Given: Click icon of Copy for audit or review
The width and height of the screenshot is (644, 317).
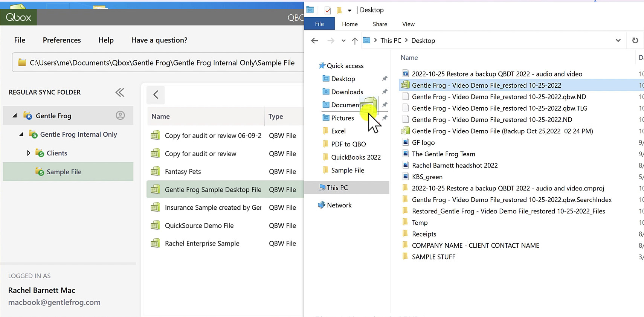Looking at the screenshot, I should tap(155, 153).
